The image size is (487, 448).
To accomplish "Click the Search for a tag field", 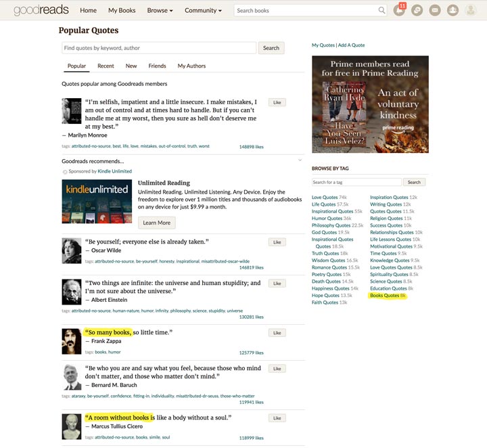I will point(356,182).
